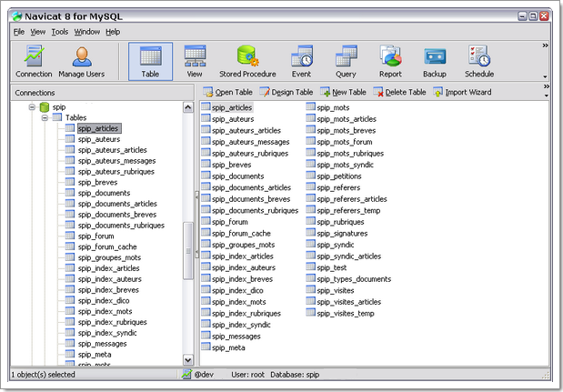Viewport: 563px width, 392px height.
Task: Select spip database in tree
Action: point(59,107)
